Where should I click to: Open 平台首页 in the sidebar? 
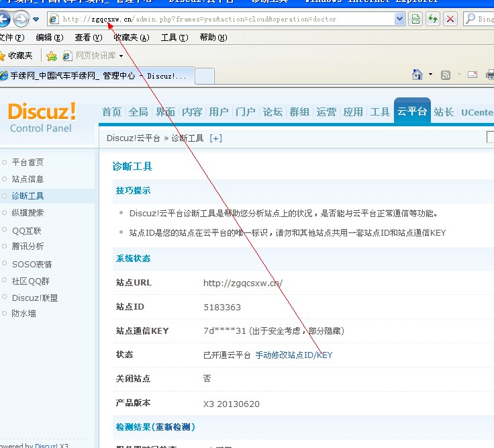(x=28, y=163)
